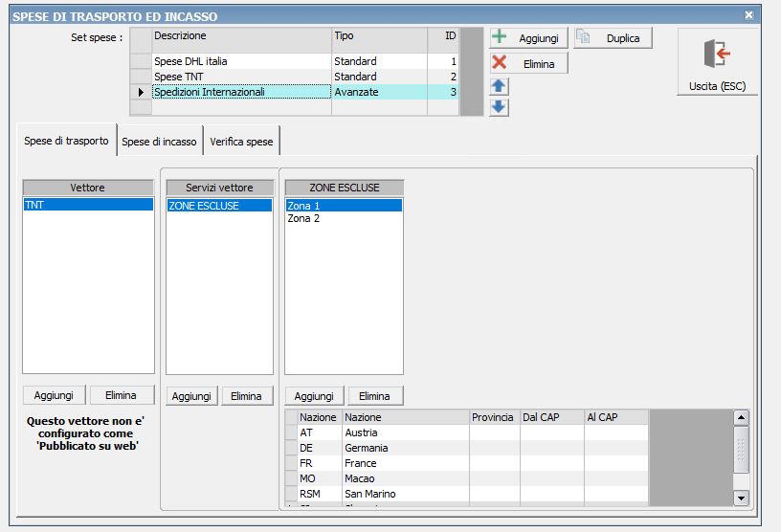This screenshot has height=532, width=781.
Task: Click the ID column header
Action: pos(443,40)
